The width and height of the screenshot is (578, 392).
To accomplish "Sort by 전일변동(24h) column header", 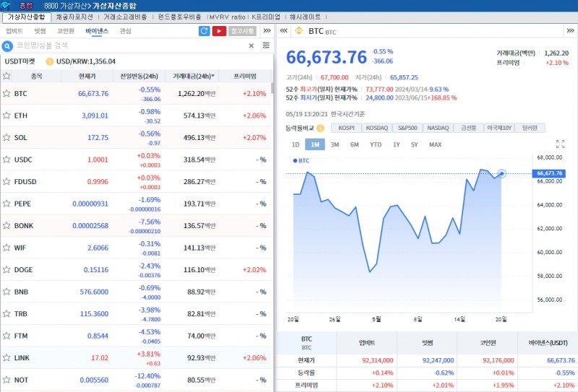I will (x=139, y=77).
